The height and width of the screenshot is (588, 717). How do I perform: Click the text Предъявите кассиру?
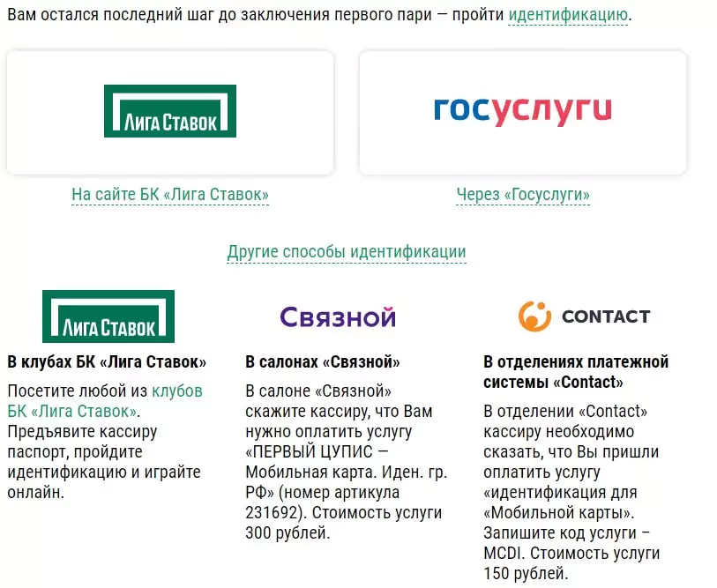click(82, 432)
